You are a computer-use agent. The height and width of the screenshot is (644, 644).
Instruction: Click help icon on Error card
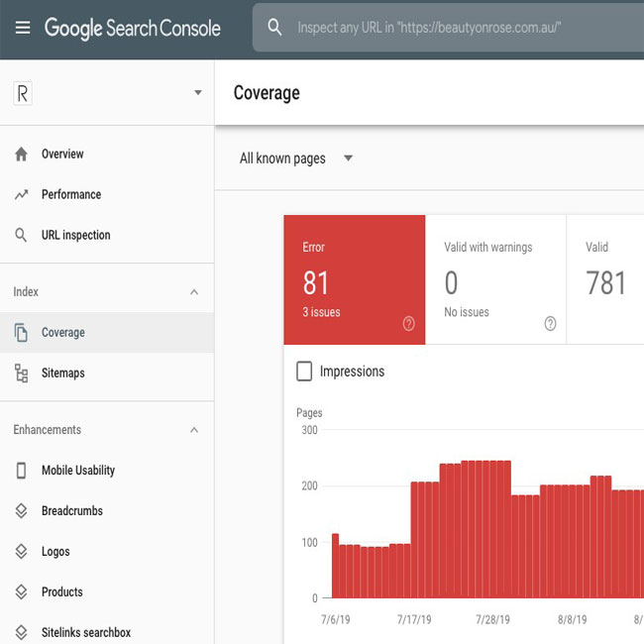[409, 324]
